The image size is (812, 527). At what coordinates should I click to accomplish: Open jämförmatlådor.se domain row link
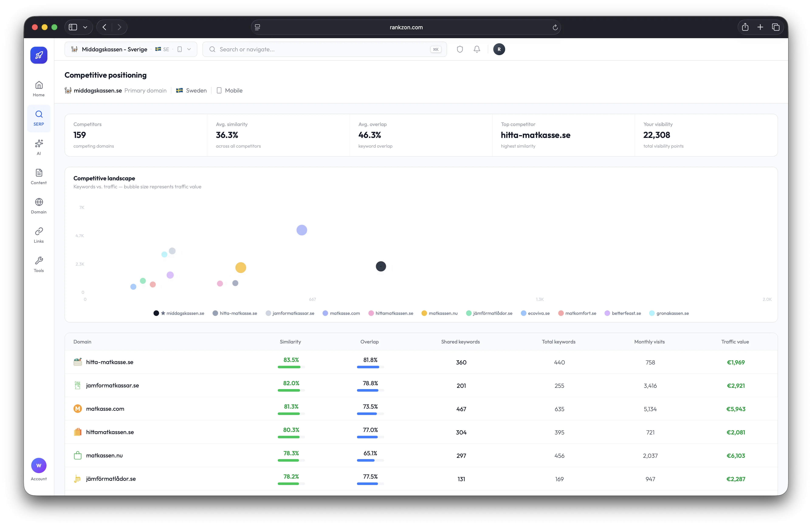coord(111,479)
